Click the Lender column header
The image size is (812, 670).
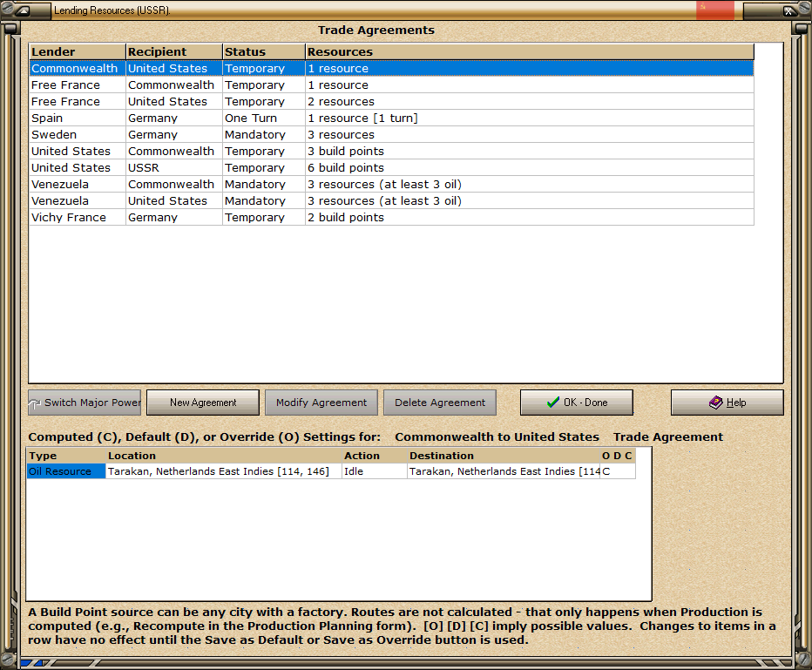[x=78, y=51]
